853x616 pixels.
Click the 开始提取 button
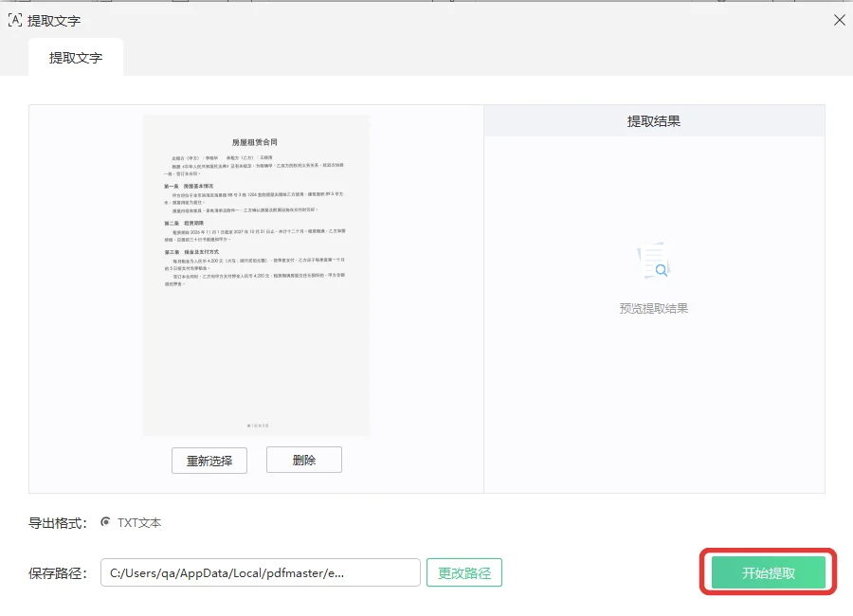click(768, 572)
